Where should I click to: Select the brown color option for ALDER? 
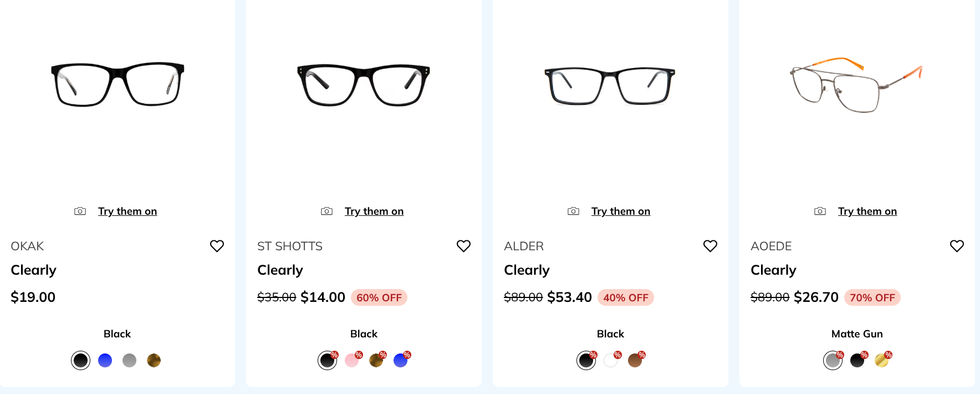click(635, 360)
